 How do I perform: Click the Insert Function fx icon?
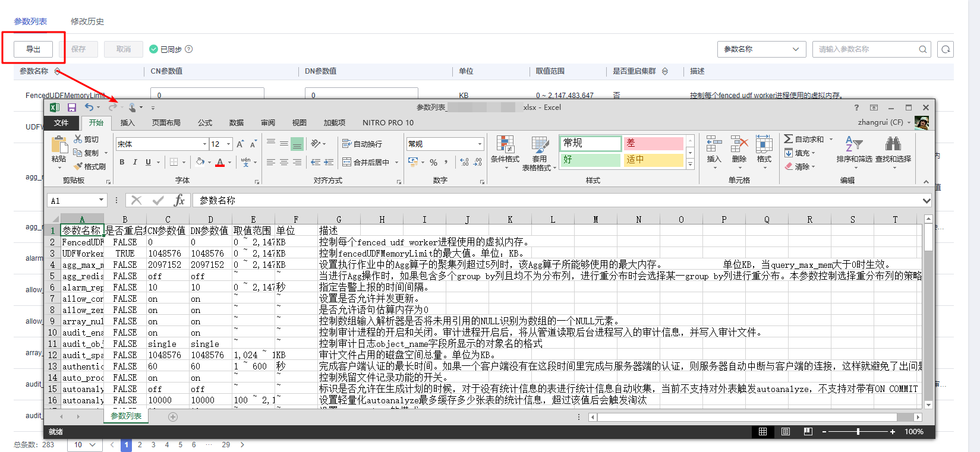(x=179, y=201)
